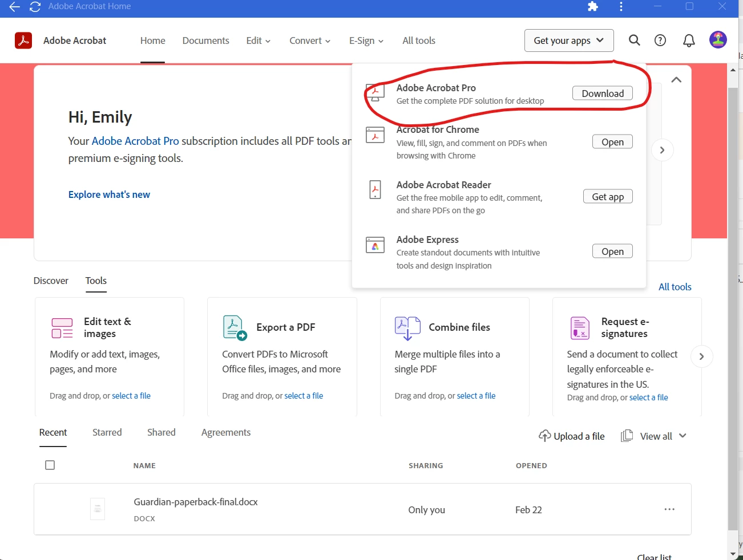Expand the View all dropdown chevron
This screenshot has width=743, height=560.
tap(683, 436)
